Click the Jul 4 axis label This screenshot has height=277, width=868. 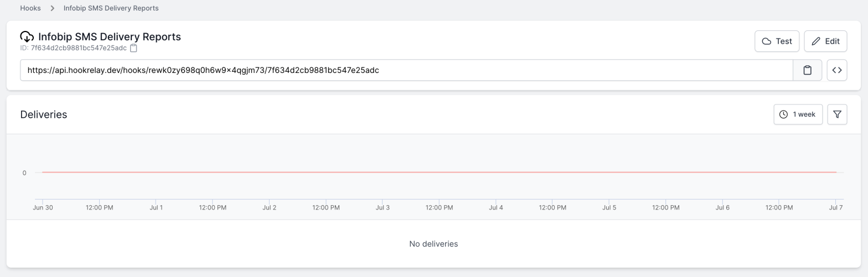pyautogui.click(x=496, y=208)
